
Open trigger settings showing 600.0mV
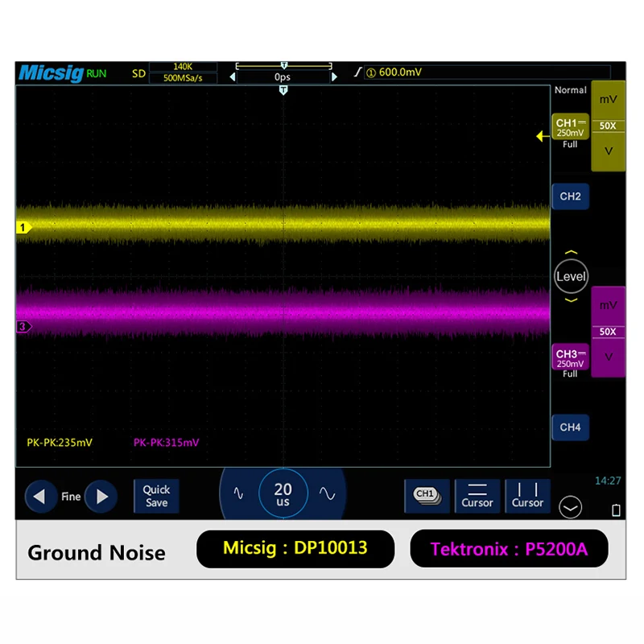(487, 72)
